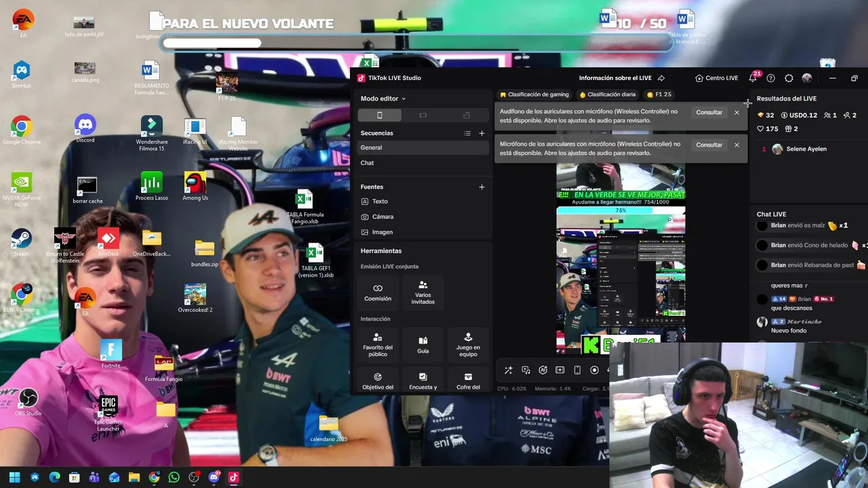Click the USD0.12 earnings stat
This screenshot has height=488, width=868.
(800, 115)
